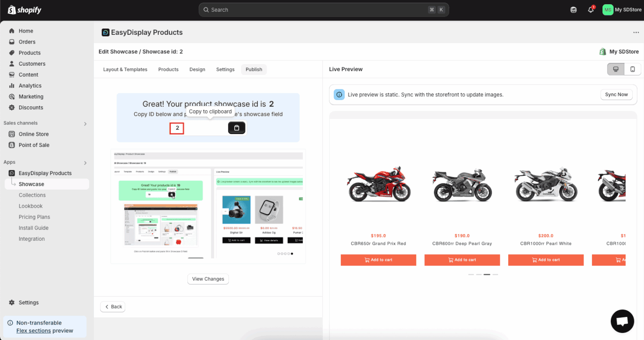Collapse the Apps section in sidebar
644x340 pixels.
pos(85,163)
